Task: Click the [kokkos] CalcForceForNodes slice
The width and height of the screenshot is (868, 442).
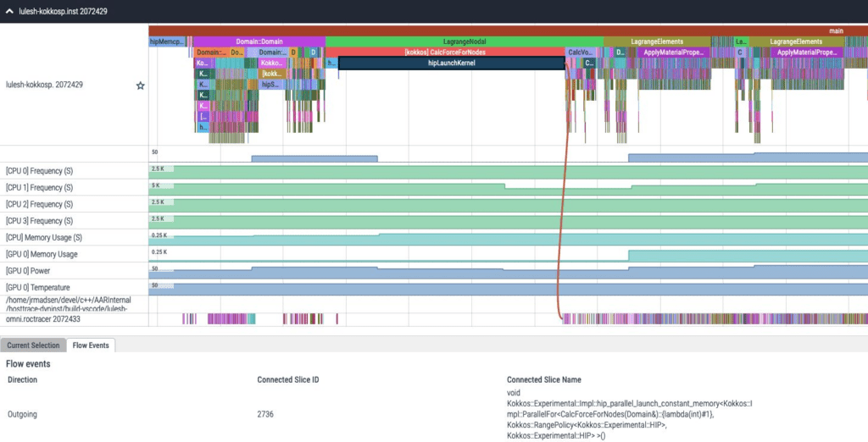Action: pyautogui.click(x=445, y=52)
